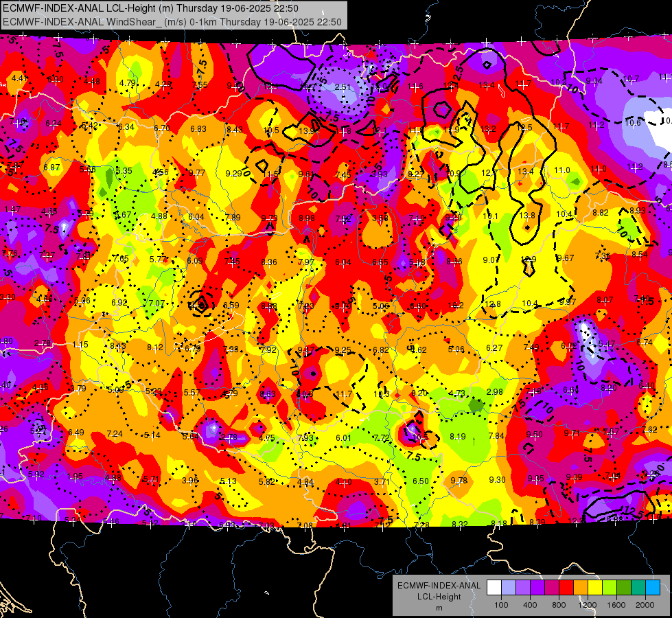This screenshot has height=618, width=672.
Task: Click the wind shear value '2.98'
Action: tap(495, 391)
